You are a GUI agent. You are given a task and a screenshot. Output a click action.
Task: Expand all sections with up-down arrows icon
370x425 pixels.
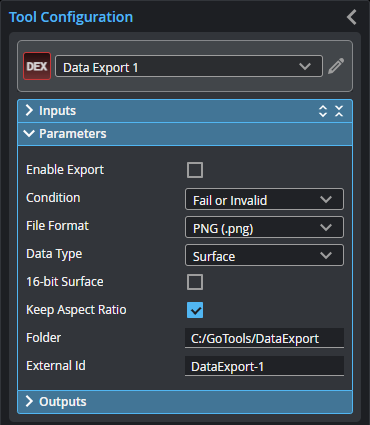[x=323, y=111]
